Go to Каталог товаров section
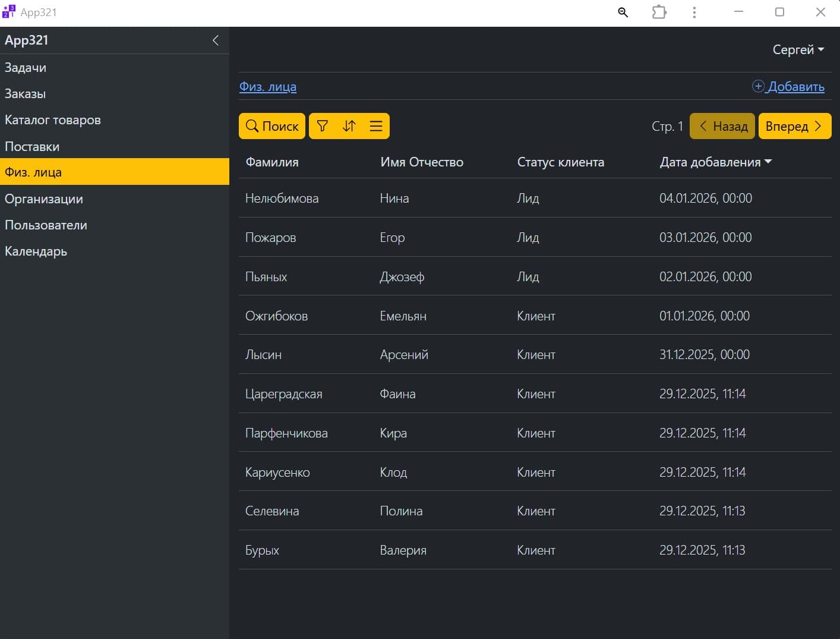This screenshot has height=639, width=840. pos(53,120)
